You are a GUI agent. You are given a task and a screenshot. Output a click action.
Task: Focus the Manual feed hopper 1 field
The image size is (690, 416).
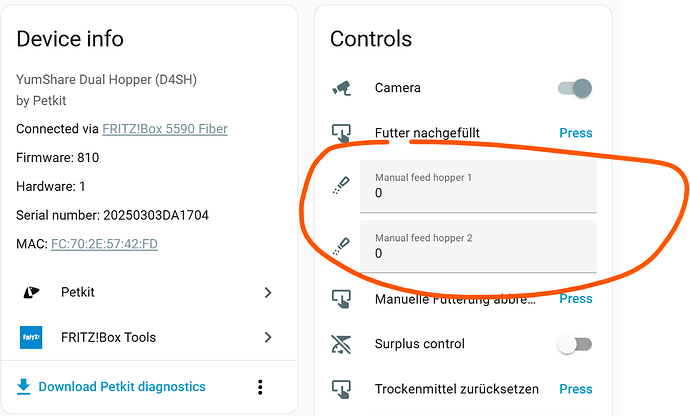coord(478,186)
